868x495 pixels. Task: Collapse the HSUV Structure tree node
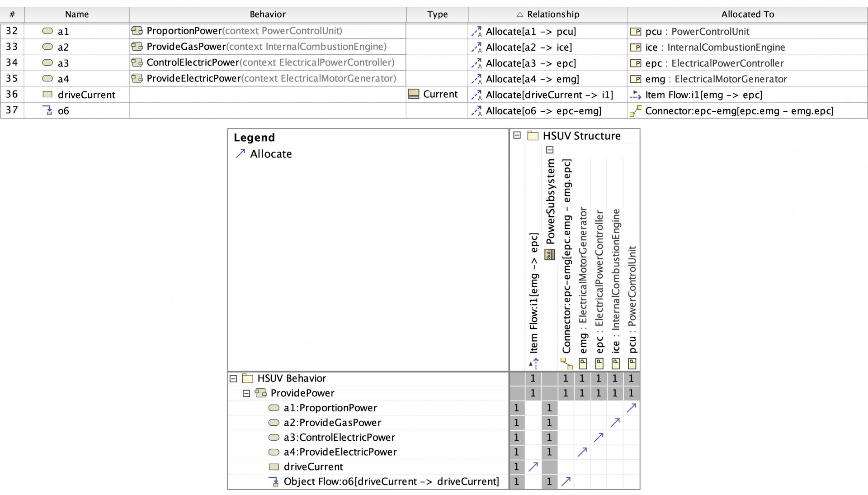click(516, 135)
